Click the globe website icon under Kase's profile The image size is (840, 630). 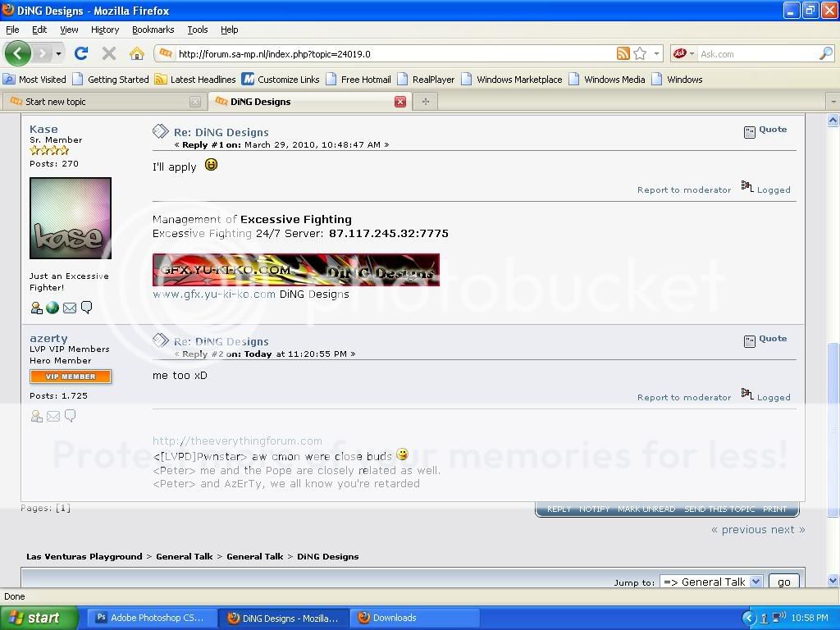point(52,308)
